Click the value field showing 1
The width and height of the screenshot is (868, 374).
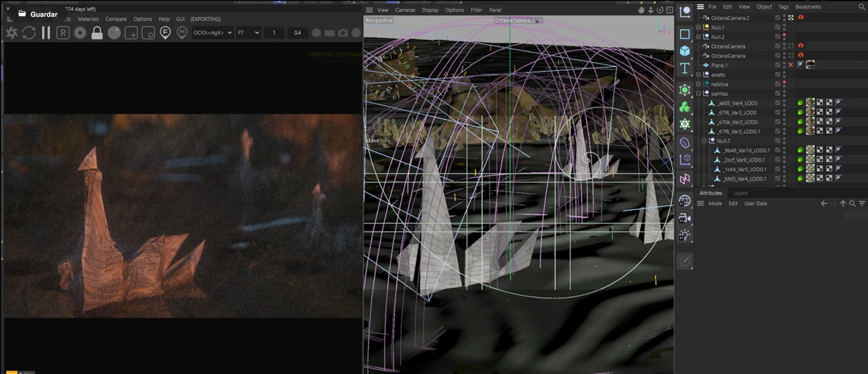pos(274,33)
